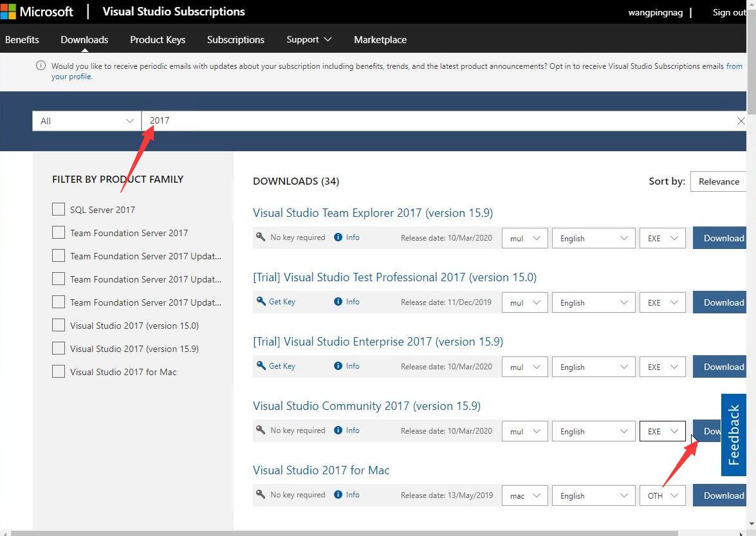Click the Info icon for Enterprise 2017
This screenshot has height=536, width=756.
pos(338,366)
